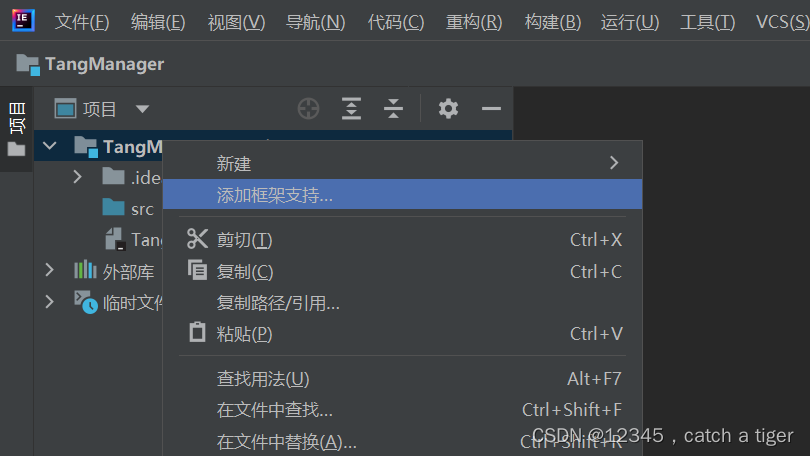Viewport: 810px width, 456px height.
Task: Select 添加框架支持... in the context menu
Action: (x=402, y=195)
